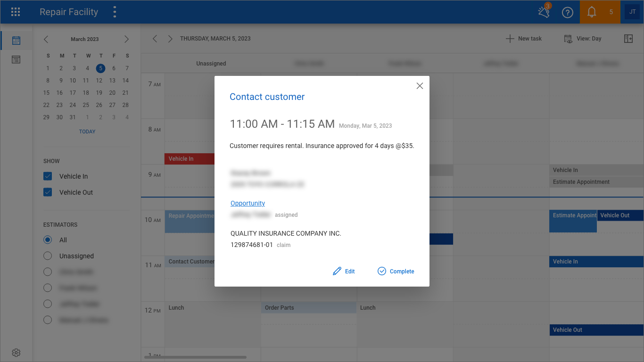Uncheck the Vehicle Out checkbox
644x362 pixels.
pyautogui.click(x=48, y=192)
